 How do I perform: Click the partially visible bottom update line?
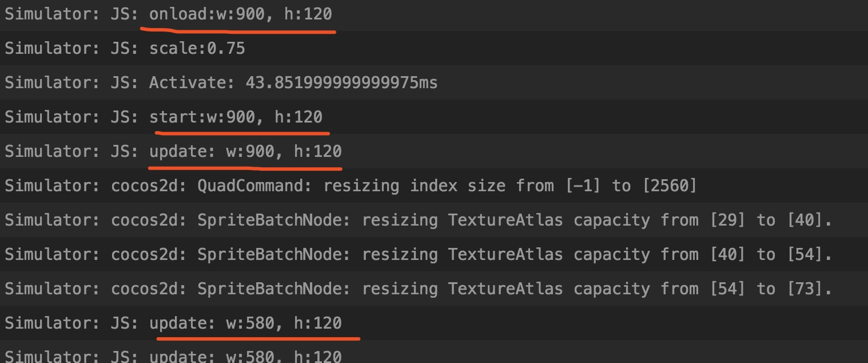pos(245,357)
